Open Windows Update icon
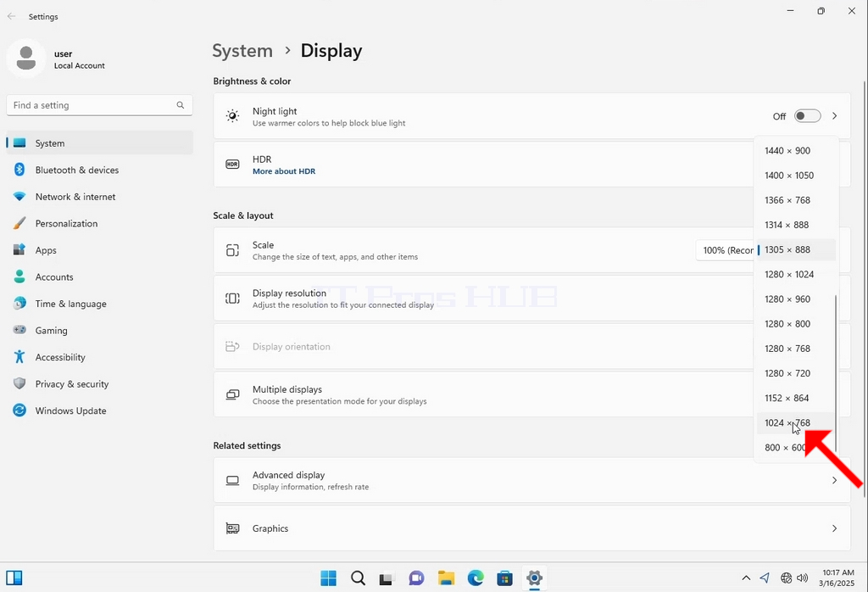Viewport: 868px width, 592px height. click(x=19, y=410)
